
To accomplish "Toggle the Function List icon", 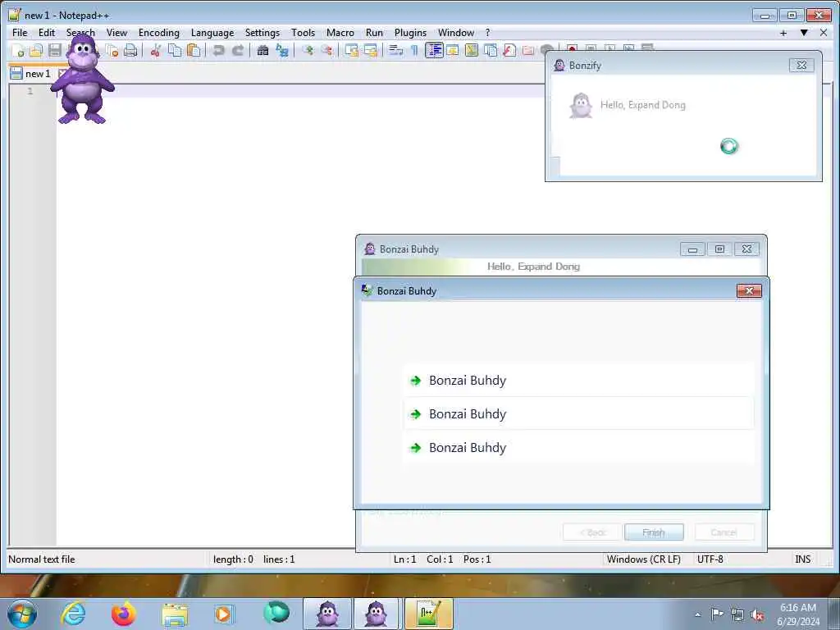I will pos(509,50).
